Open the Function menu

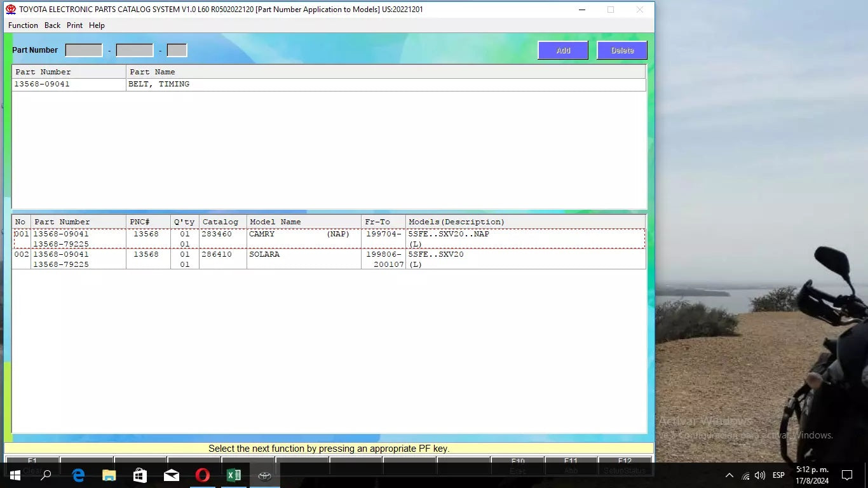click(23, 25)
